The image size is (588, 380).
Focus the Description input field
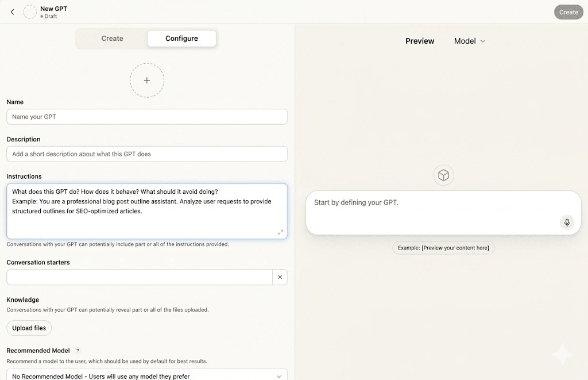[147, 154]
